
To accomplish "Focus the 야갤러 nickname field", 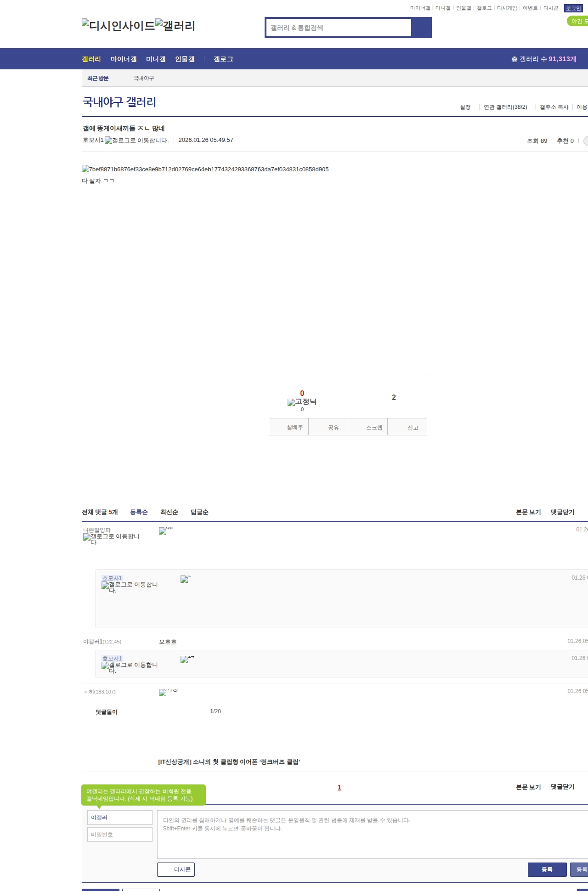I will tap(120, 818).
